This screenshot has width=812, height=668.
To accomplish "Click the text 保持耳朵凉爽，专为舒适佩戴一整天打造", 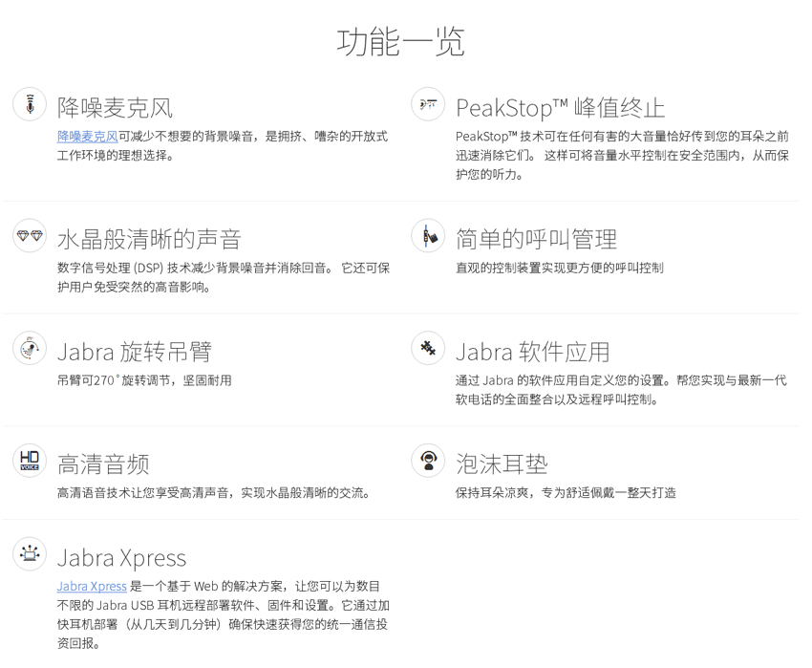I will 566,493.
